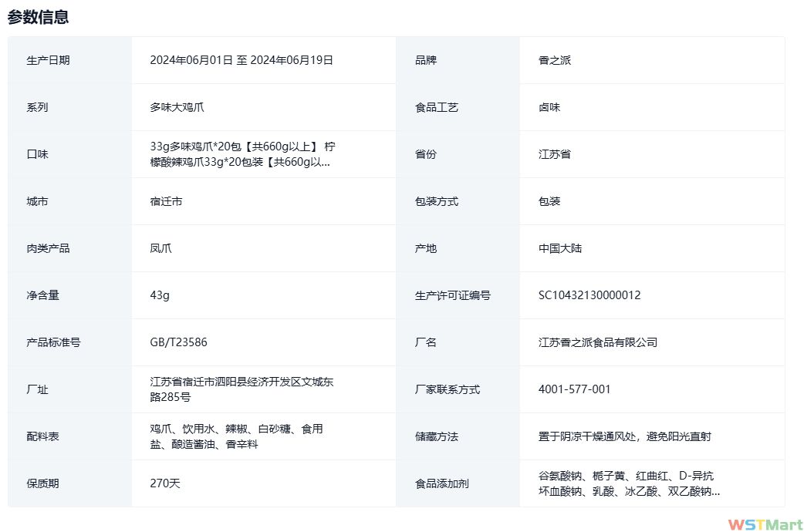
Task: Click the province value 江苏省
Action: (554, 154)
